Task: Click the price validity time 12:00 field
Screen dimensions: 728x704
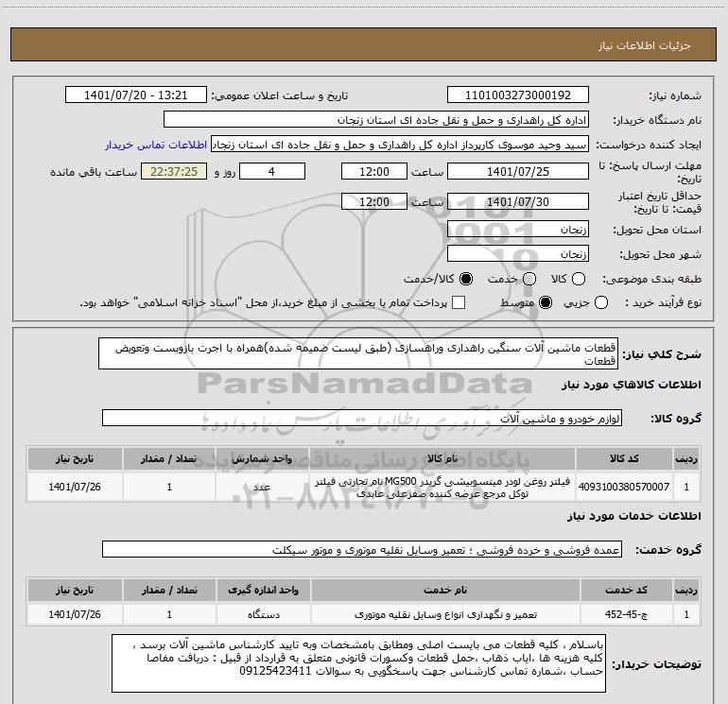Action: [x=374, y=201]
